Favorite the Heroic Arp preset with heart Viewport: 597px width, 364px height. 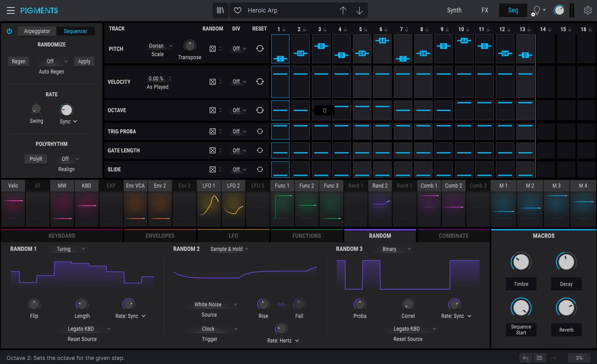point(238,10)
